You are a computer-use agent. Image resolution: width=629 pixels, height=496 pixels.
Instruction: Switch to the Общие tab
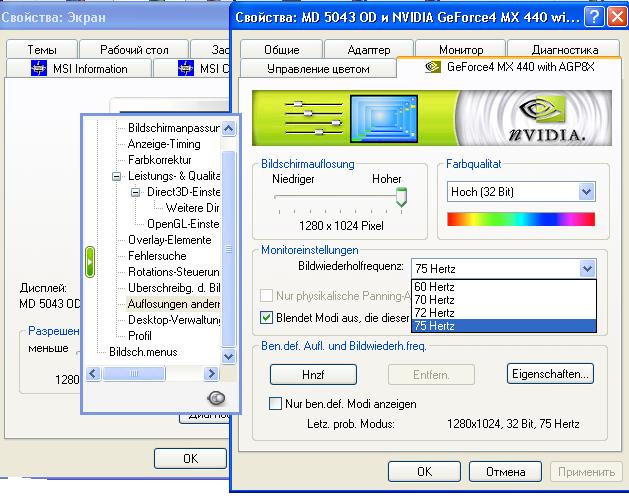pyautogui.click(x=282, y=50)
